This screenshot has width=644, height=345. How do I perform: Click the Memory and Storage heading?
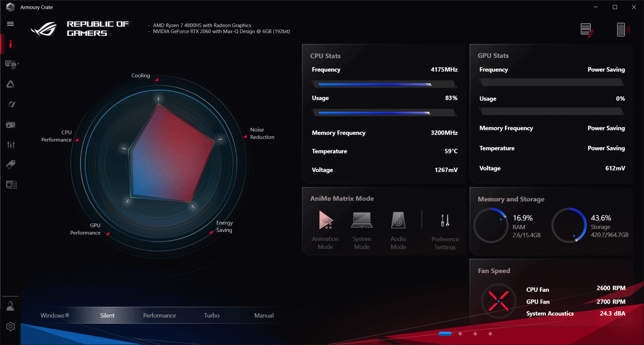(511, 199)
